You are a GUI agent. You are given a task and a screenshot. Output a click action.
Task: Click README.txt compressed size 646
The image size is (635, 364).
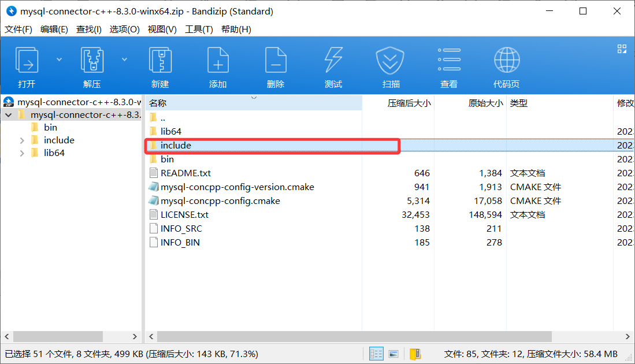tap(422, 173)
